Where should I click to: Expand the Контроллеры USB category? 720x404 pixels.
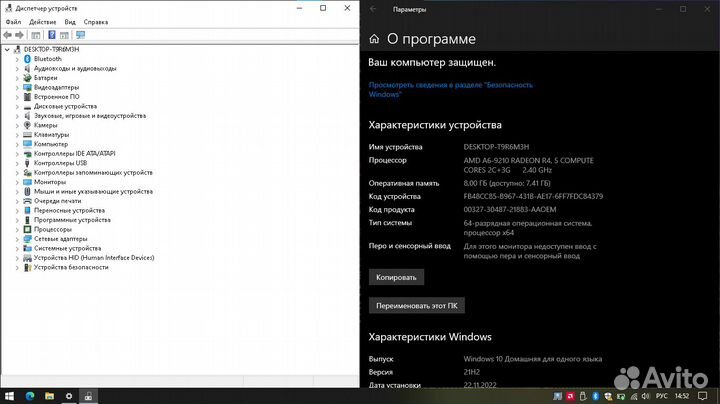(17, 163)
